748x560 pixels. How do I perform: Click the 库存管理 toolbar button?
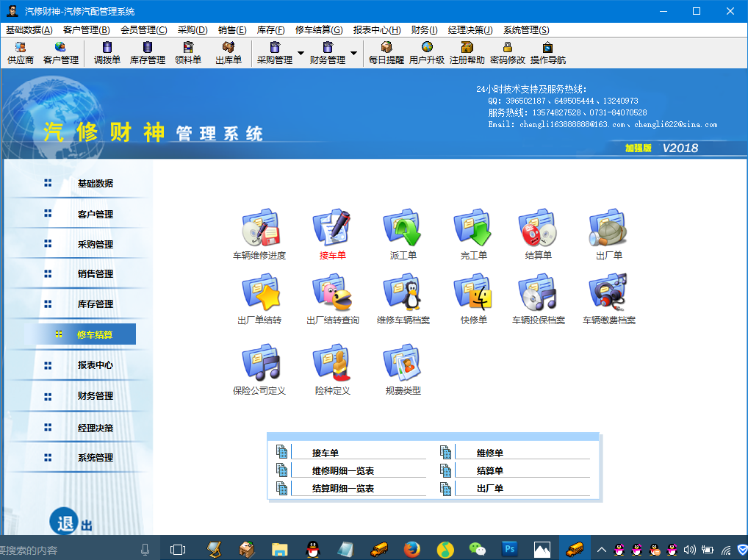pyautogui.click(x=148, y=53)
